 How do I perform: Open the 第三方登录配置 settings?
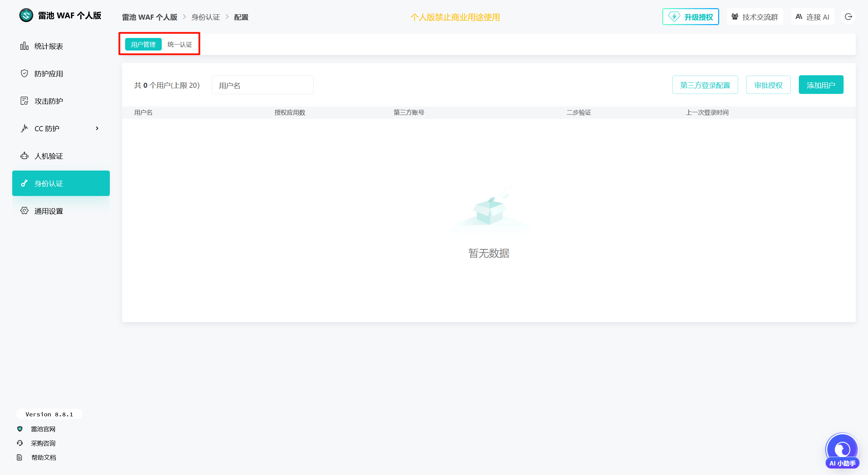705,85
